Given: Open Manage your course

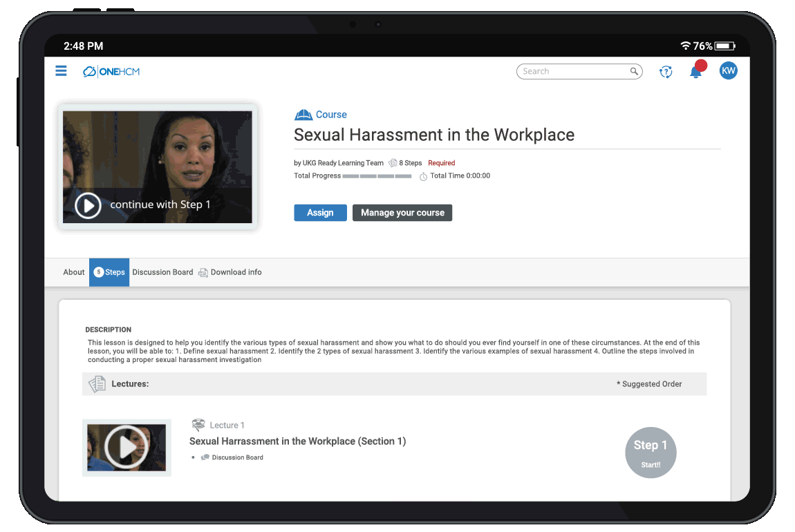Looking at the screenshot, I should coord(402,213).
